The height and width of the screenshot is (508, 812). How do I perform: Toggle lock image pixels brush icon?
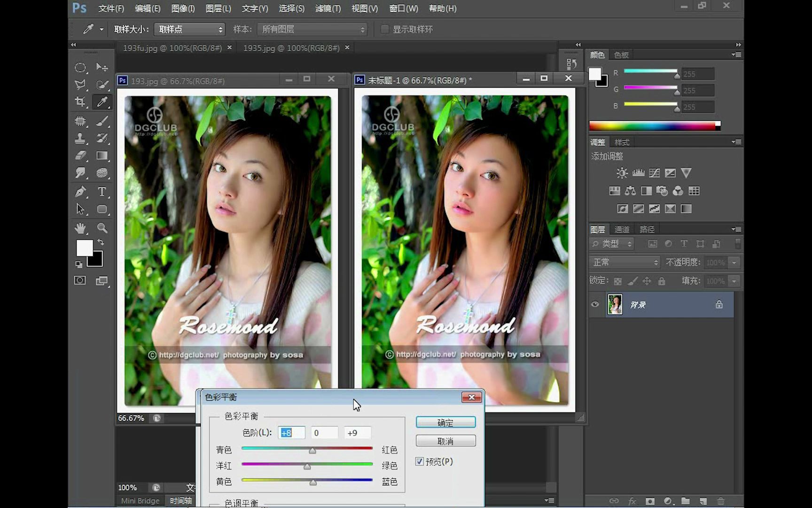(632, 281)
